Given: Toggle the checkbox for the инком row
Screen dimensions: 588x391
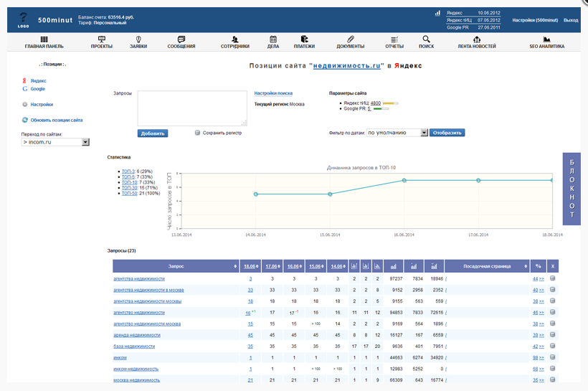Looking at the screenshot, I should tap(553, 357).
